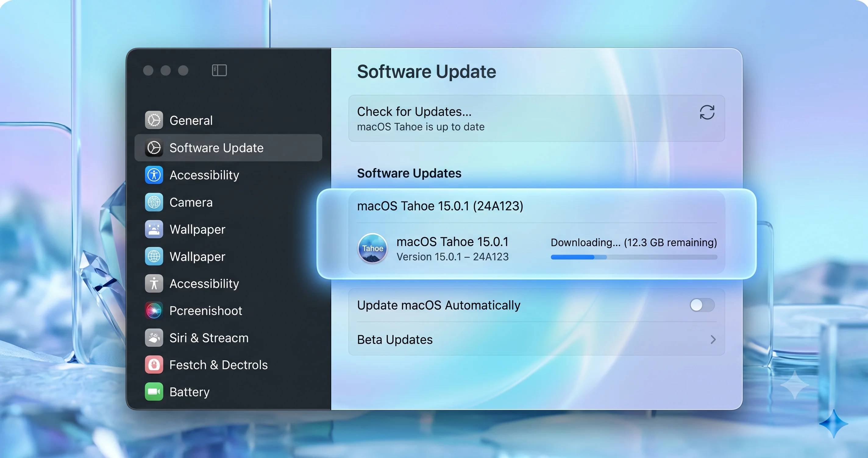Toggle the sidebar using the panel icon
Viewport: 868px width, 458px height.
(219, 70)
